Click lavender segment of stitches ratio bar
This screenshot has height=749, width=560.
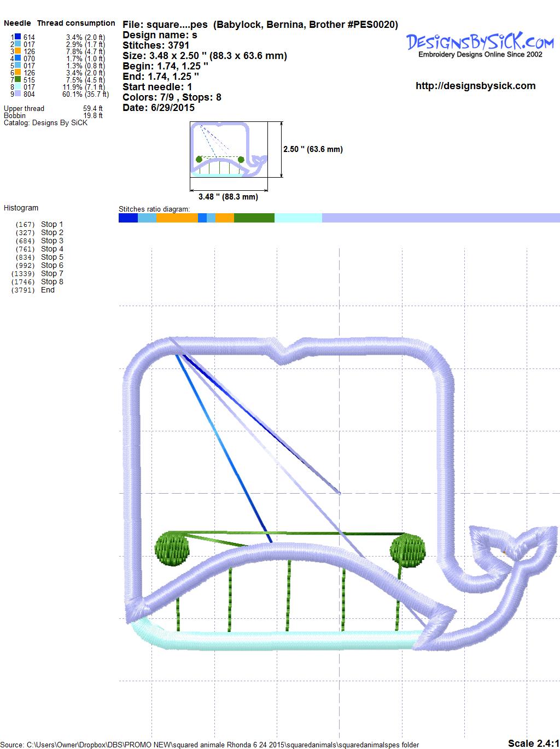440,218
